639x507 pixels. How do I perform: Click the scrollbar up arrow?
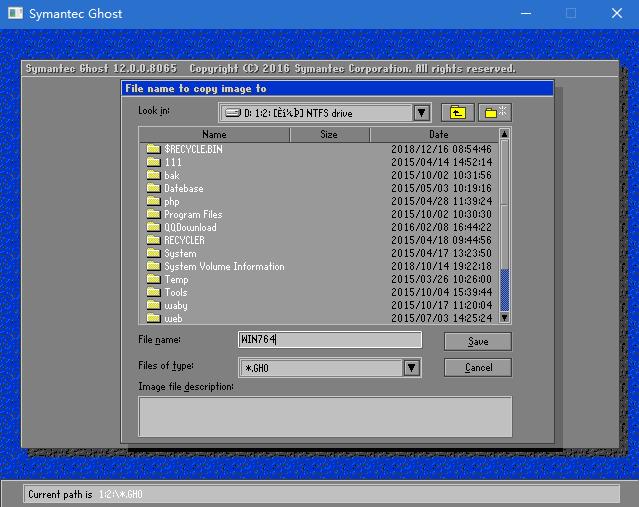click(504, 134)
